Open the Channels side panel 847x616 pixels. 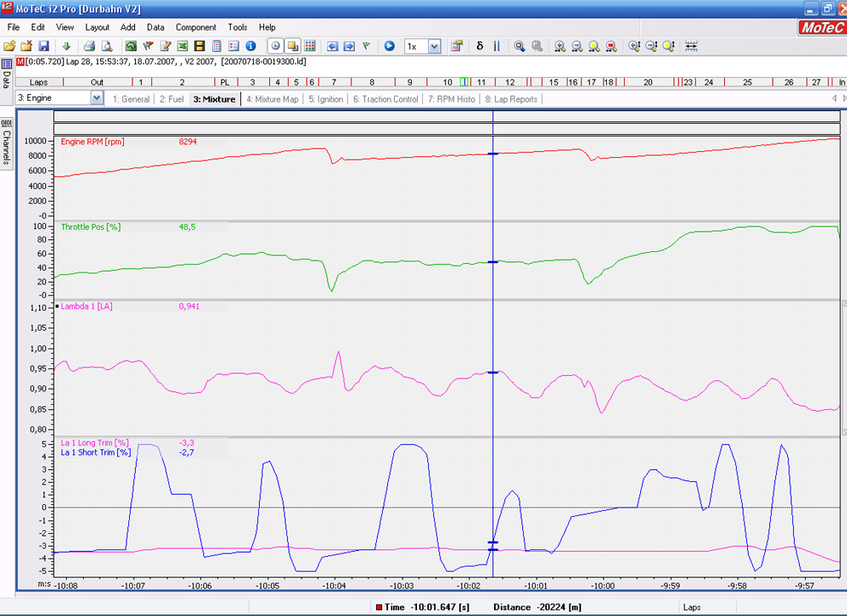click(x=6, y=145)
